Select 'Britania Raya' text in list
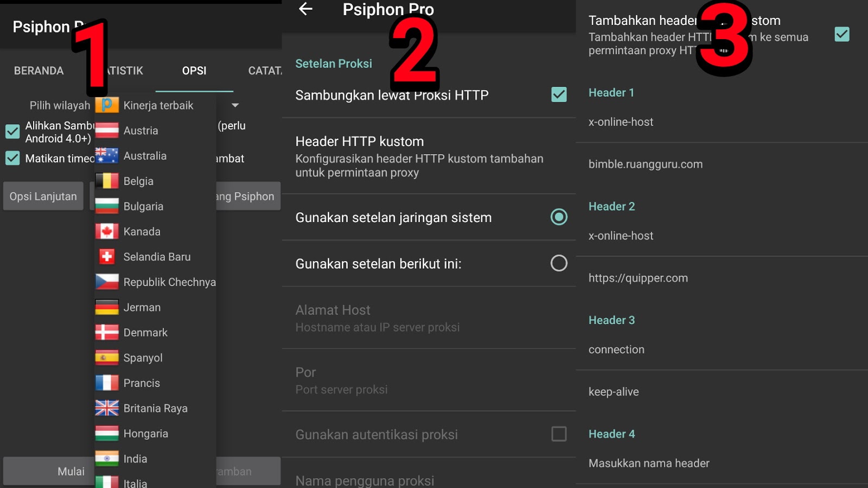This screenshot has width=868, height=488. [156, 408]
